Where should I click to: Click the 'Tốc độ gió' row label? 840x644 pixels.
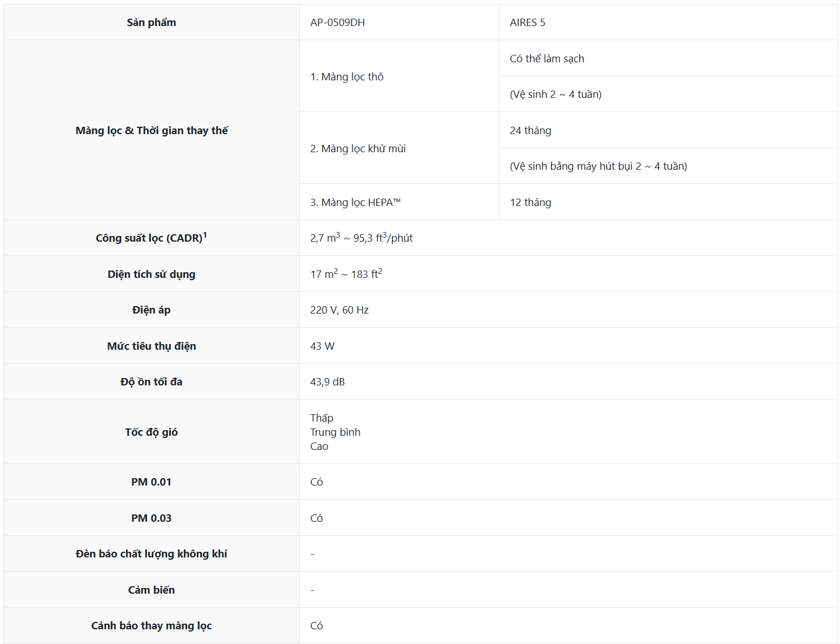(x=151, y=432)
